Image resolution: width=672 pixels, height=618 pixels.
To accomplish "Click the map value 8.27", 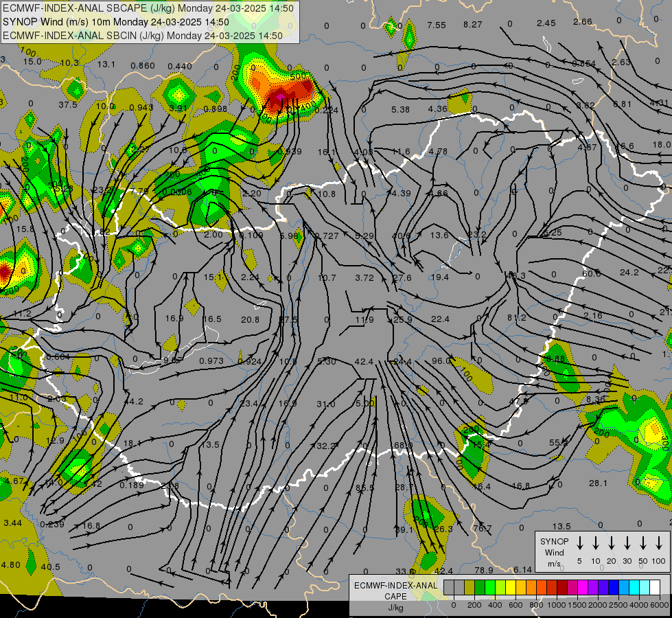I will (x=473, y=25).
